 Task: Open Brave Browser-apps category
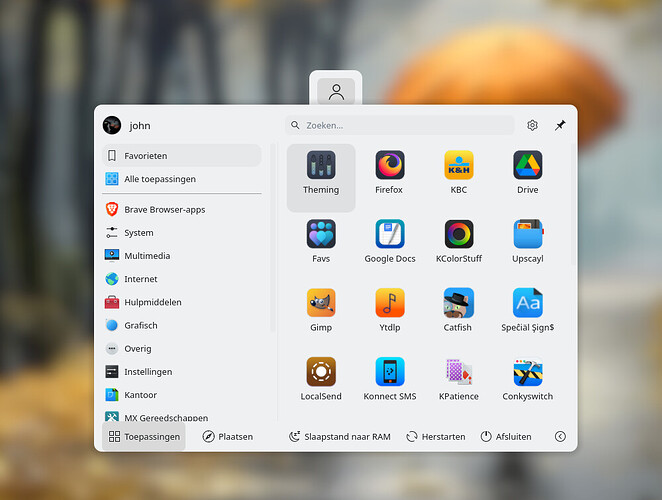point(182,209)
